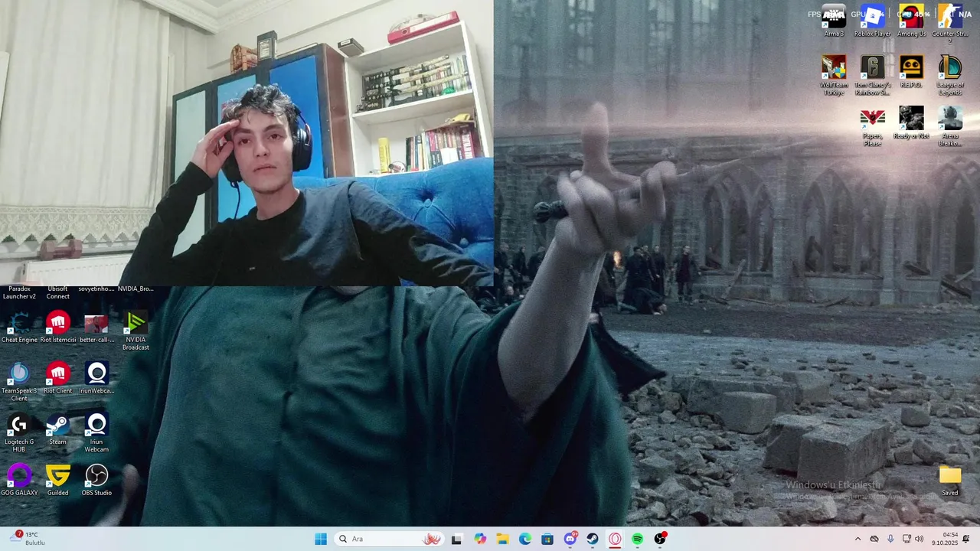The width and height of the screenshot is (980, 551).
Task: Open the Guilded desktop shortcut
Action: [x=58, y=480]
